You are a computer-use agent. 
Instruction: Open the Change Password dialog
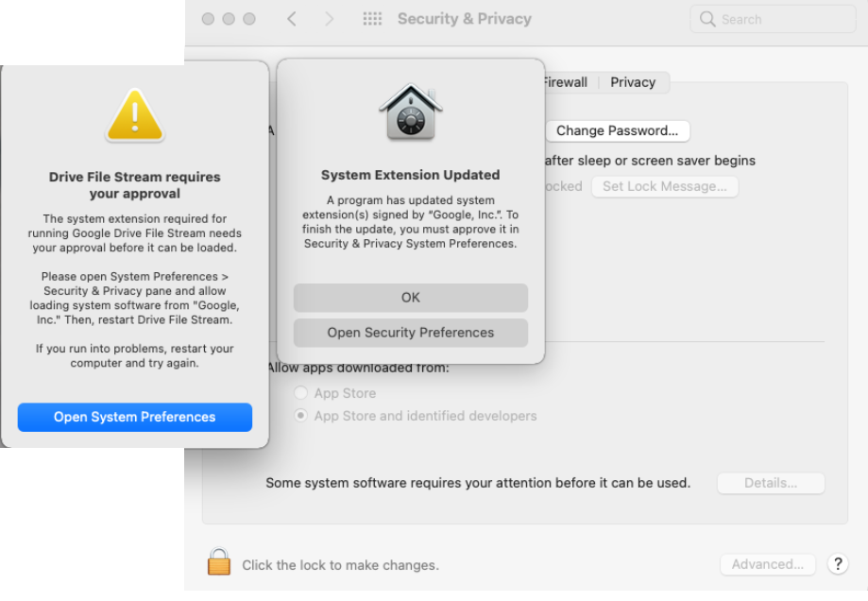[x=617, y=130]
